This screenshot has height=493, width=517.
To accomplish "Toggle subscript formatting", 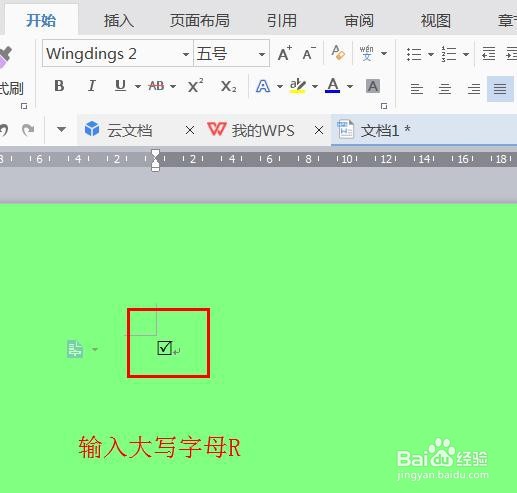I will pyautogui.click(x=229, y=87).
